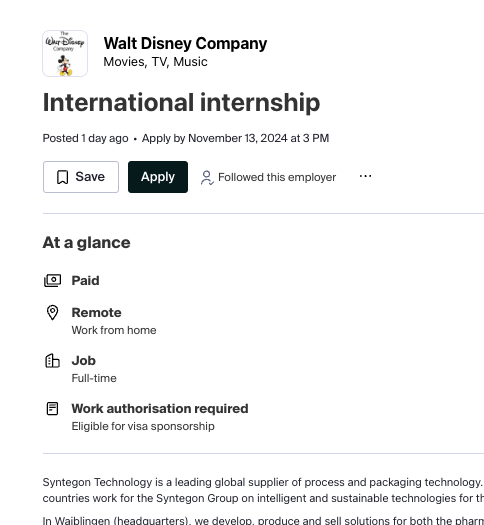484x525 pixels.
Task: Click the bookmark icon in Save button
Action: click(62, 177)
